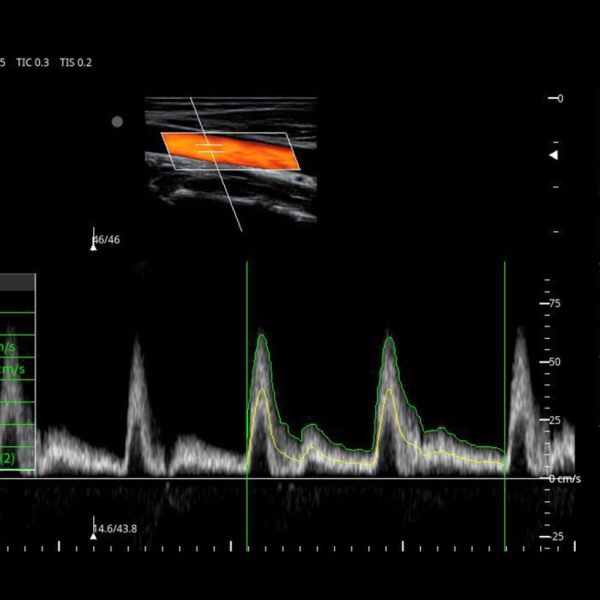600x600 pixels.
Task: Click the 50 mark on the velocity scale
Action: pyautogui.click(x=553, y=361)
